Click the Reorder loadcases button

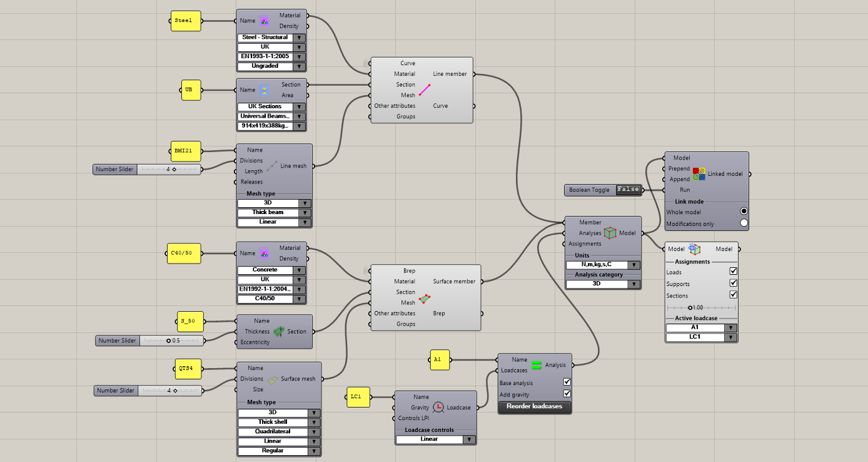pos(535,407)
